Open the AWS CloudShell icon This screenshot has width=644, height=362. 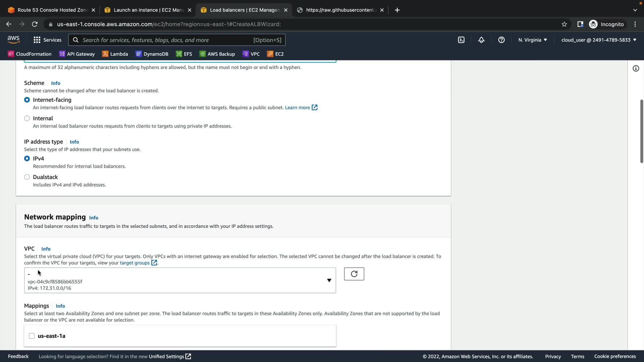(x=461, y=40)
